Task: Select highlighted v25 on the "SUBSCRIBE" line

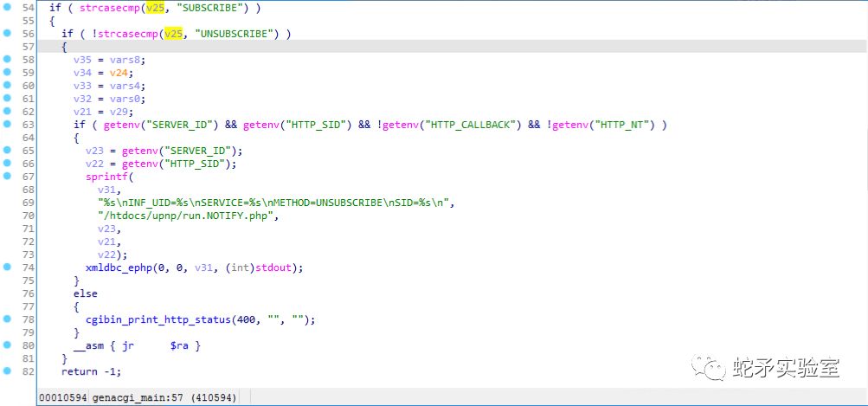Action: tap(155, 8)
